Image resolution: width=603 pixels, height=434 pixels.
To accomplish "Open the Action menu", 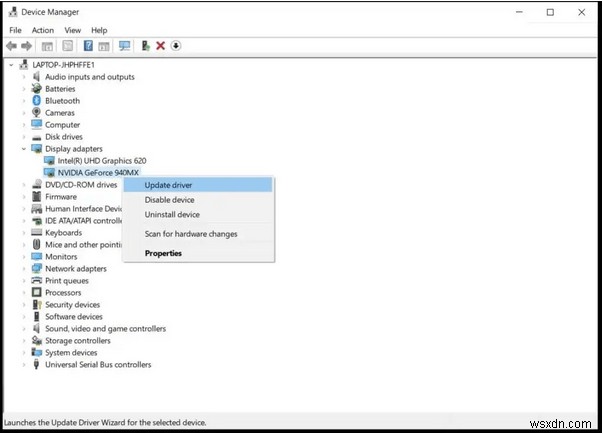I will tap(43, 30).
